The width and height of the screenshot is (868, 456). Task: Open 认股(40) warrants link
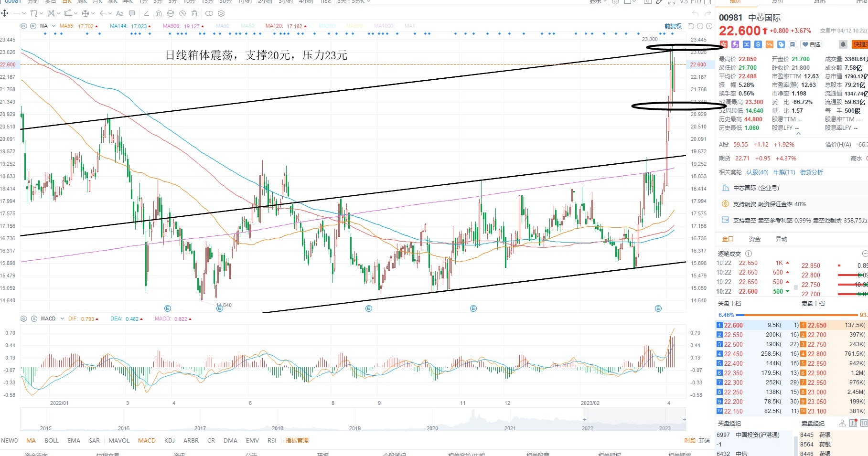[757, 172]
